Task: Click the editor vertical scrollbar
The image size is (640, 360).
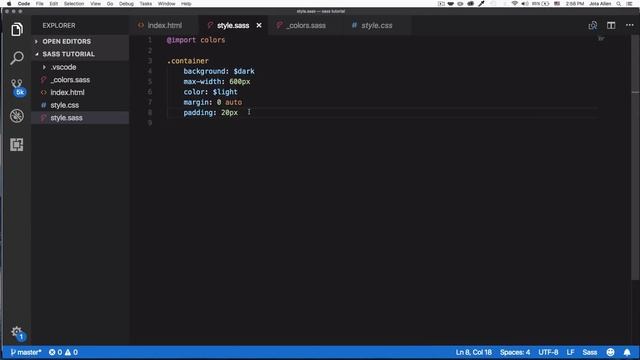Action: (635, 158)
